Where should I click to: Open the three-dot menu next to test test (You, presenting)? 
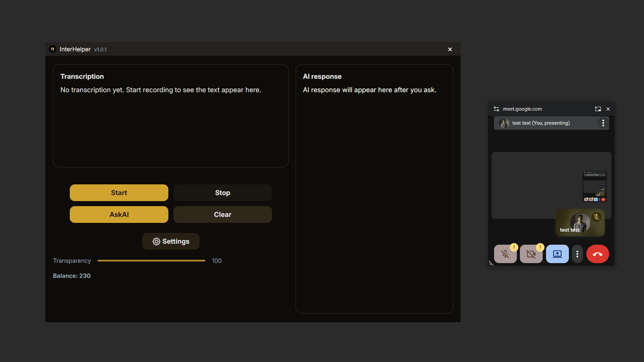point(603,123)
